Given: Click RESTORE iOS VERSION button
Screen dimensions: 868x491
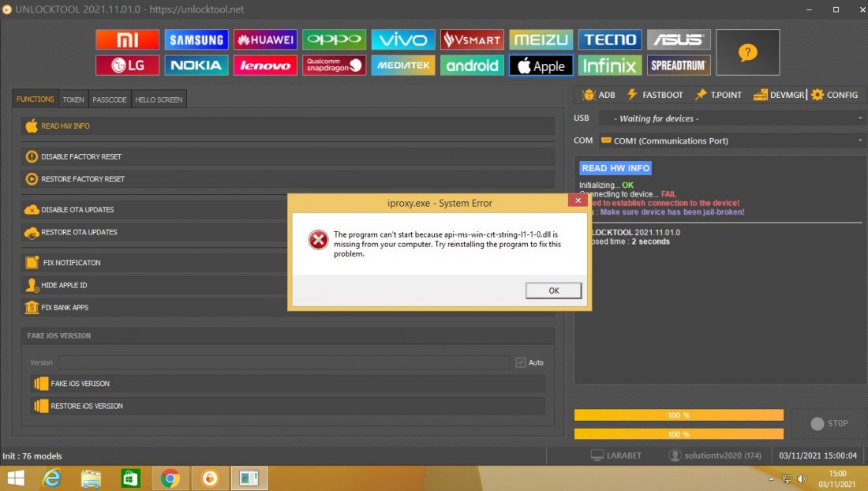Looking at the screenshot, I should pos(288,406).
